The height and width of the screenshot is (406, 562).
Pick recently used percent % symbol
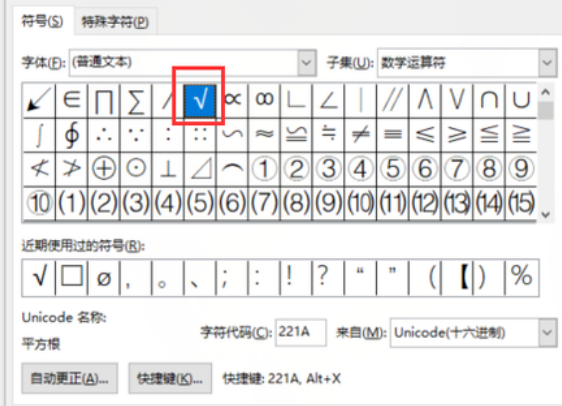(521, 278)
